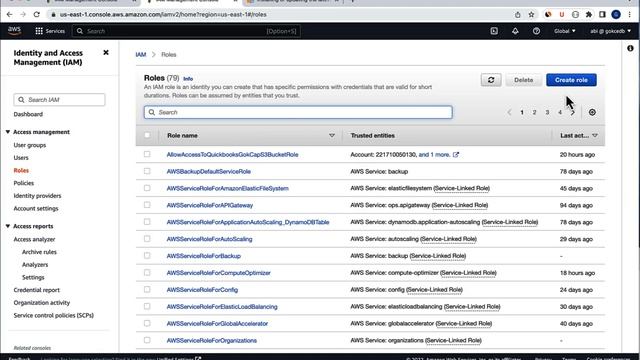The width and height of the screenshot is (640, 360).
Task: Go to page 2 of roles
Action: tap(534, 112)
